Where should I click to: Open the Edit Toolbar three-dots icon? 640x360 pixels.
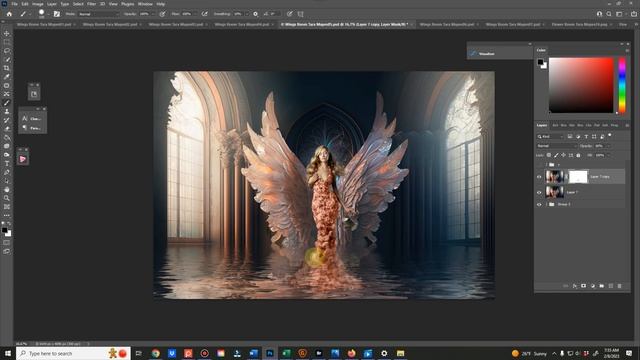(7, 215)
